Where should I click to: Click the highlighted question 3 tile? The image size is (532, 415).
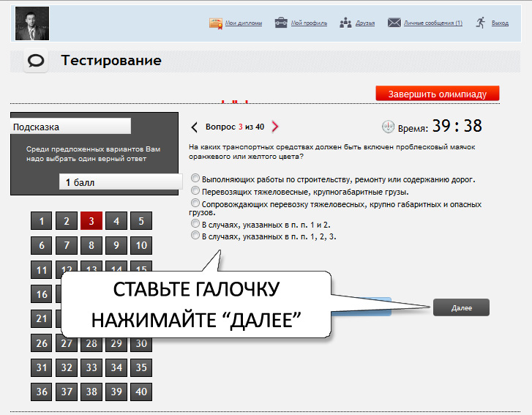pyautogui.click(x=91, y=221)
